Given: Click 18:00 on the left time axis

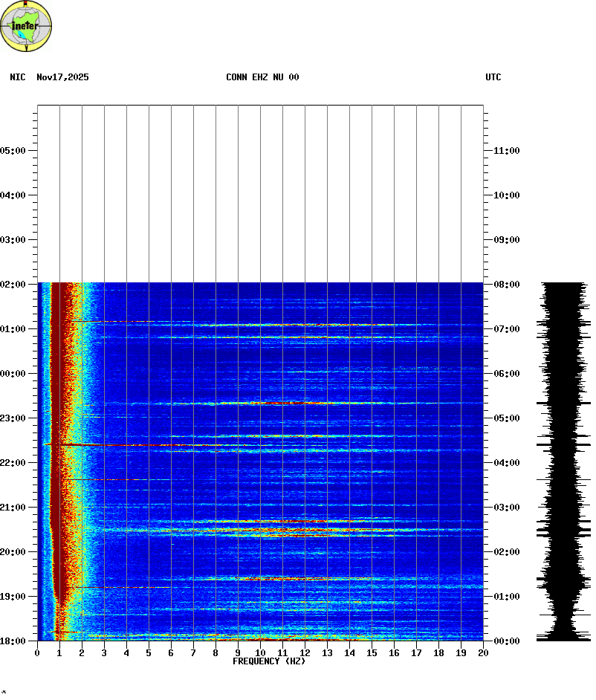Looking at the screenshot, I should 13,641.
